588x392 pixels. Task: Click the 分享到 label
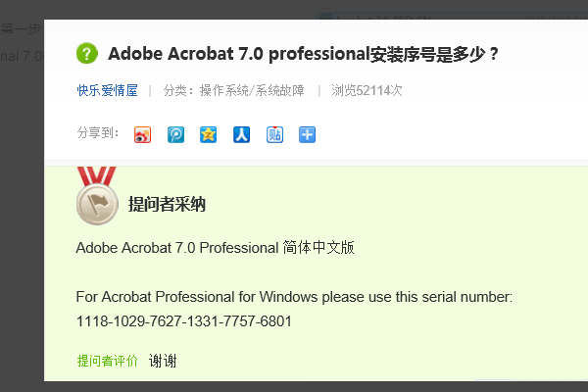[97, 133]
